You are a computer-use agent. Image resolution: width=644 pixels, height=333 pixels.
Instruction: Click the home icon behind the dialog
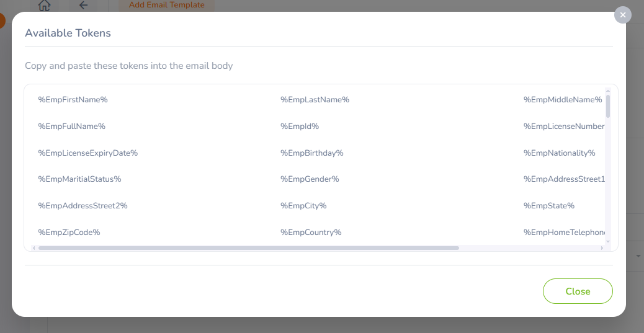pyautogui.click(x=45, y=6)
